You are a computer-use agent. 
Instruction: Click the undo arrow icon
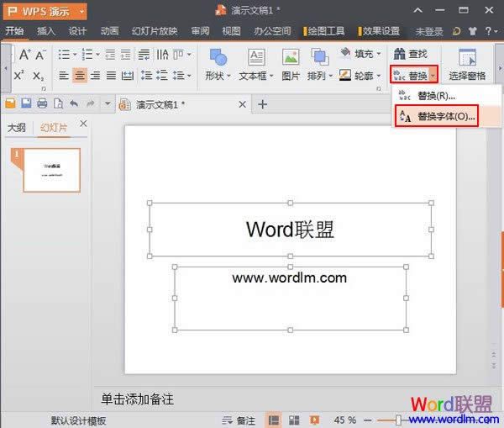click(x=74, y=104)
